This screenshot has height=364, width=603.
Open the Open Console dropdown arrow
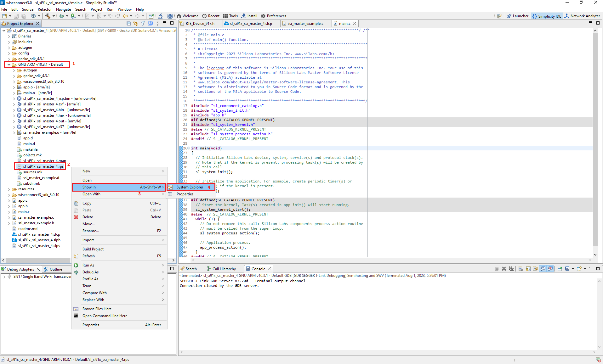coord(585,269)
